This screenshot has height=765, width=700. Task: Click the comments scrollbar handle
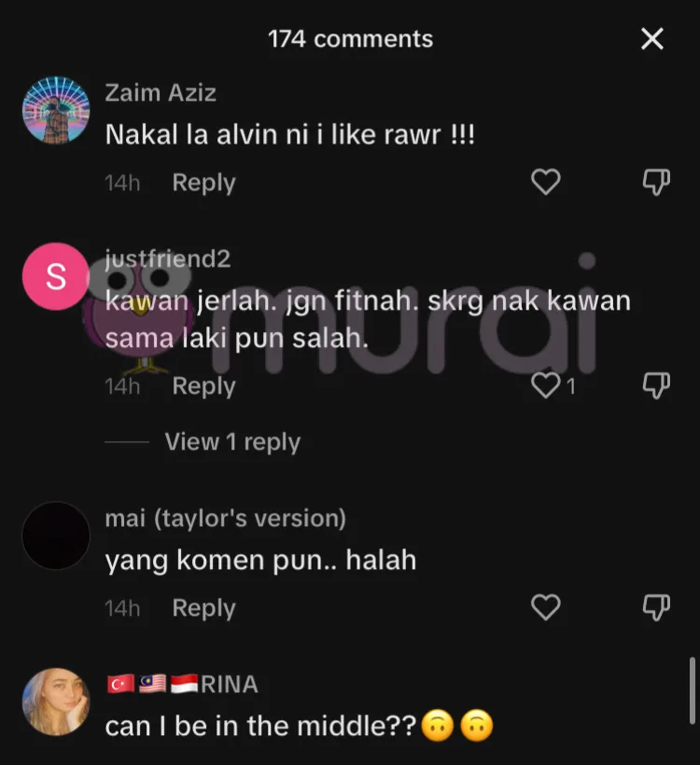click(692, 691)
